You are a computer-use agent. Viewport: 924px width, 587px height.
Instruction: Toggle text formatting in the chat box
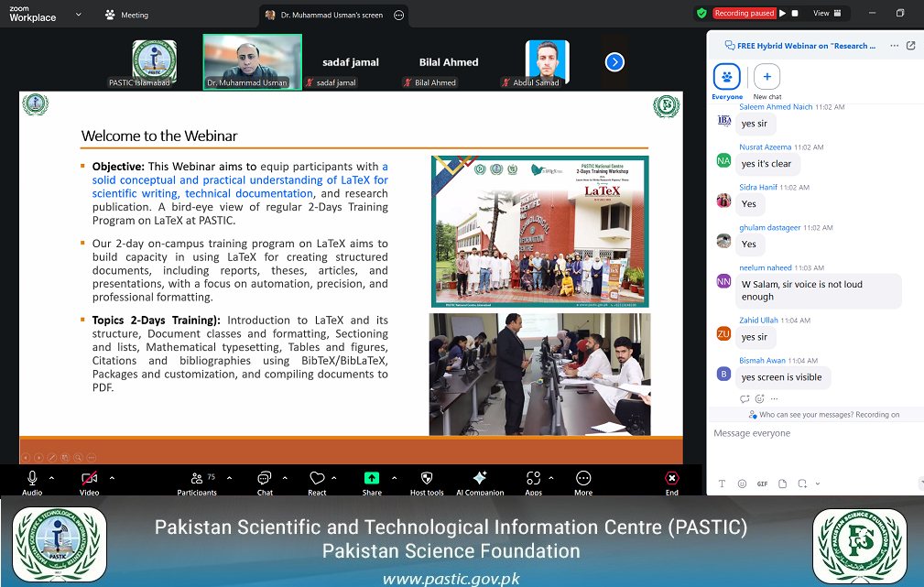point(722,483)
